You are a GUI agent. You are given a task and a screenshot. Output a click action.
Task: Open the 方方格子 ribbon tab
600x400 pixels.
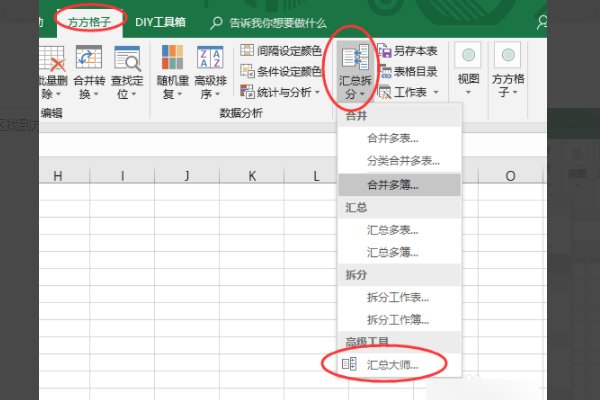(90, 22)
